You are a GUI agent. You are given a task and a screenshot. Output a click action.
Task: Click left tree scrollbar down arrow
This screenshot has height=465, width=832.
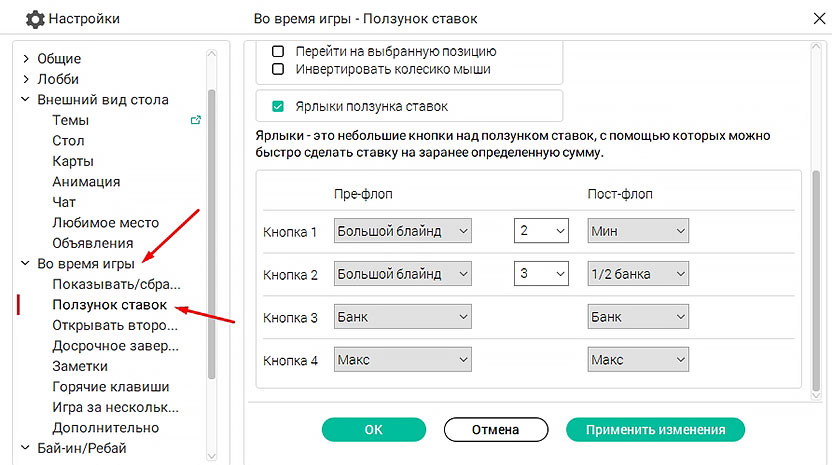(x=211, y=456)
